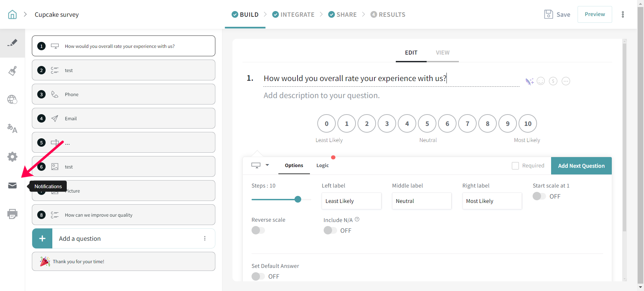Click the Steps slider handle
Screen dimensions: 644x291
pyautogui.click(x=298, y=199)
